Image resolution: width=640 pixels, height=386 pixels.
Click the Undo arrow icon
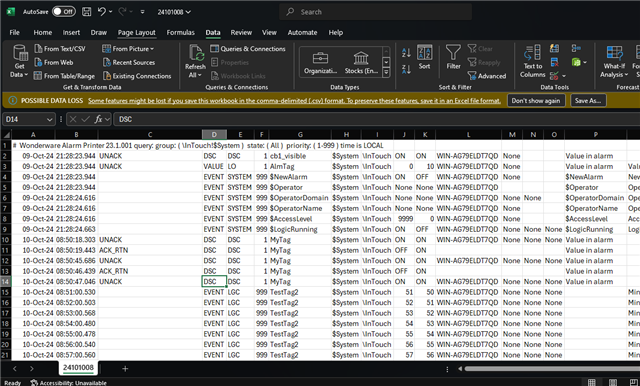102,11
